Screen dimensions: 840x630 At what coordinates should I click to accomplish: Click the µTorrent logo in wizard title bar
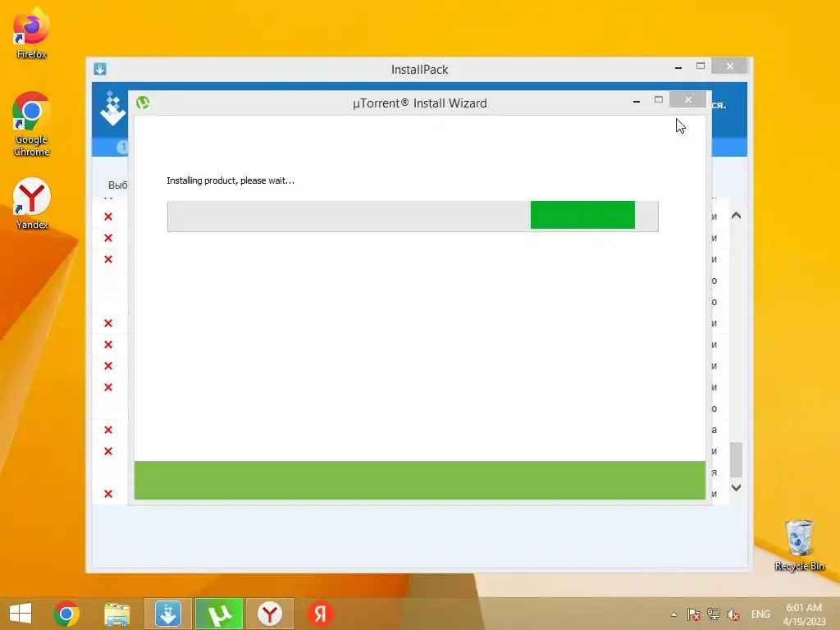click(x=143, y=103)
